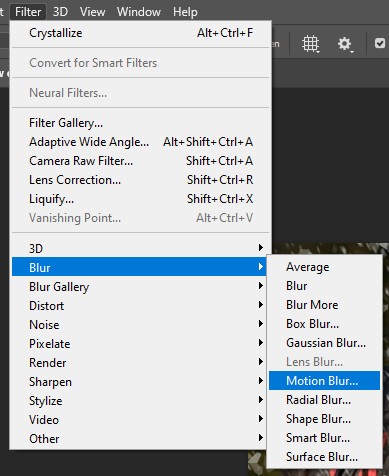The height and width of the screenshot is (476, 389).
Task: Expand the Pixelate submenu
Action: 140,343
